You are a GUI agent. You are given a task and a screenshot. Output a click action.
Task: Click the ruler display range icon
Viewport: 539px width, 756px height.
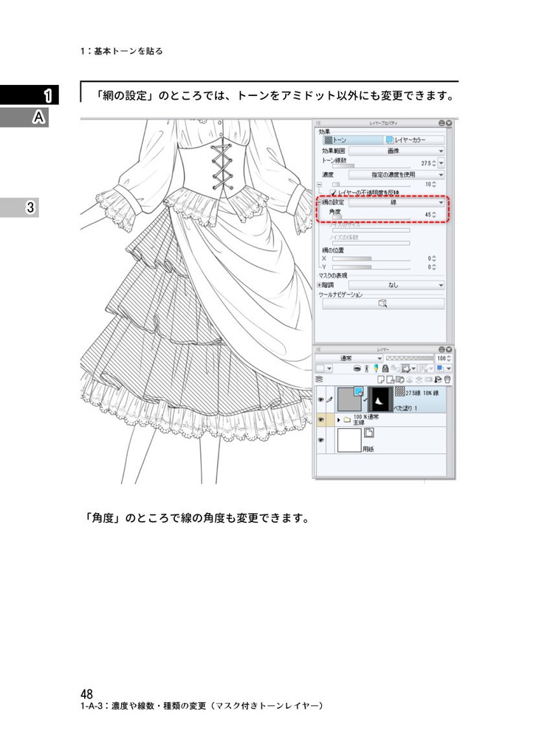pyautogui.click(x=424, y=369)
